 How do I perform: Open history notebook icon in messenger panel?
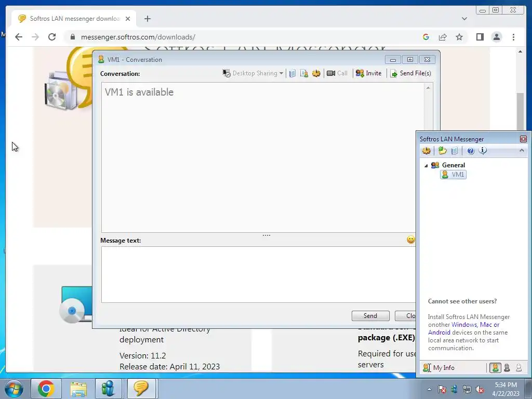[455, 151]
